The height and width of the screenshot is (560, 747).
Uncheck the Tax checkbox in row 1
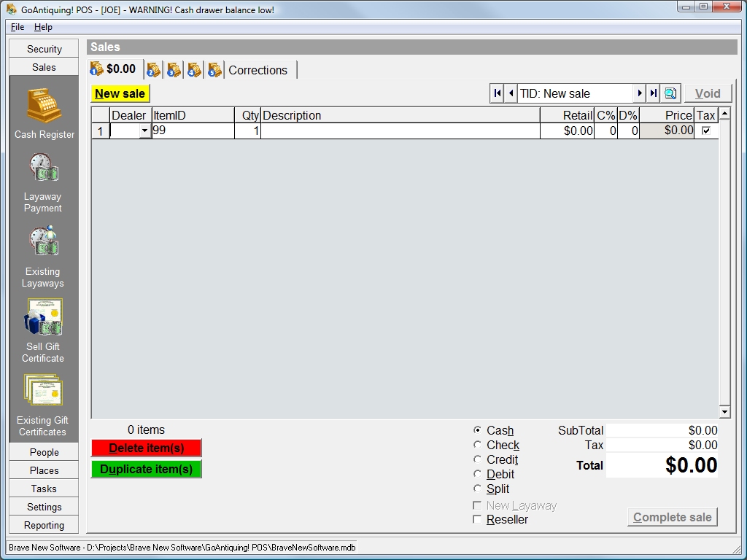(x=706, y=131)
